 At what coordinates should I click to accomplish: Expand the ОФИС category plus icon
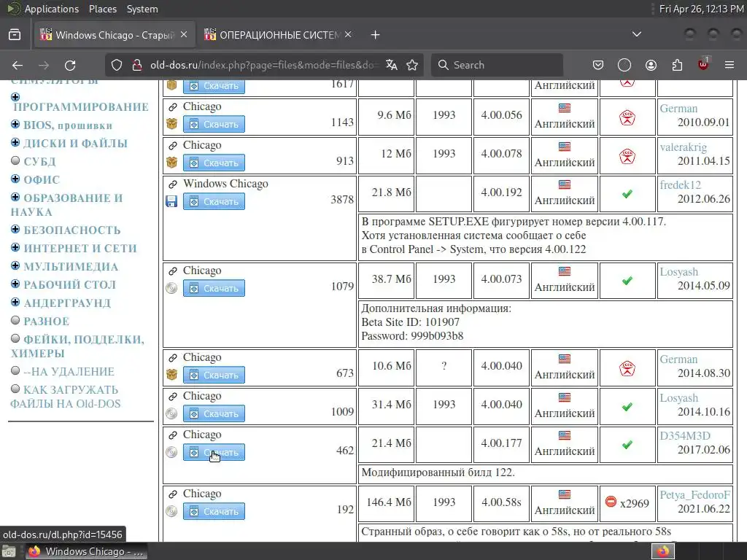pyautogui.click(x=15, y=179)
